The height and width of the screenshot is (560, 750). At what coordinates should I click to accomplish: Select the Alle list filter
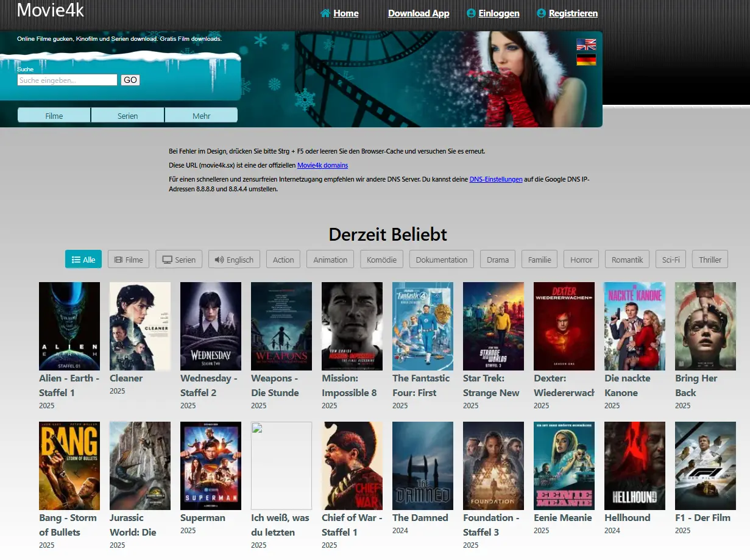pos(83,260)
